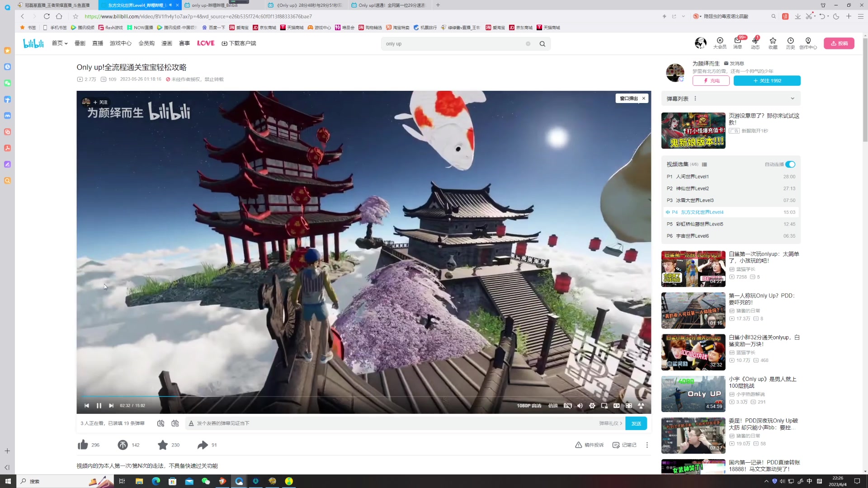Enable picture-in-picture mode in the player
Screen dimensions: 868x488
(604, 406)
